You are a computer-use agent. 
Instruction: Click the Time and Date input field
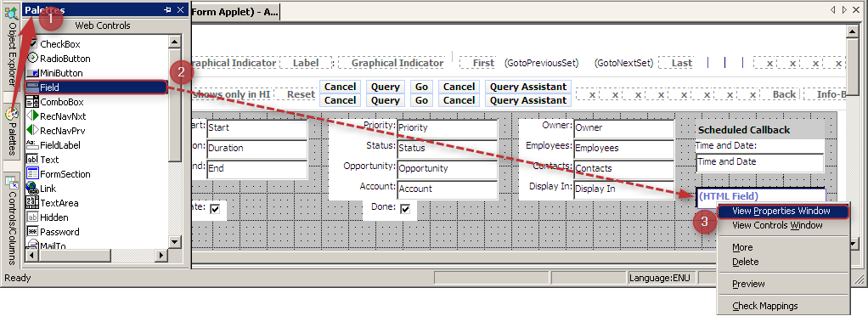(759, 162)
